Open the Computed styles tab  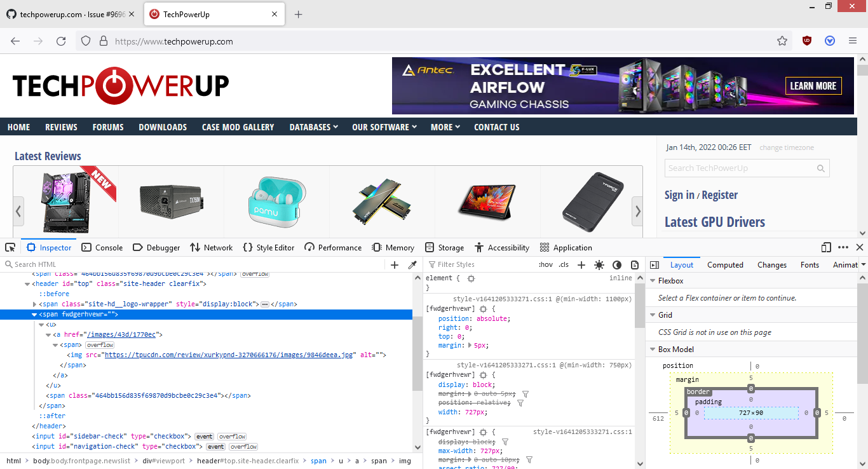(x=725, y=264)
